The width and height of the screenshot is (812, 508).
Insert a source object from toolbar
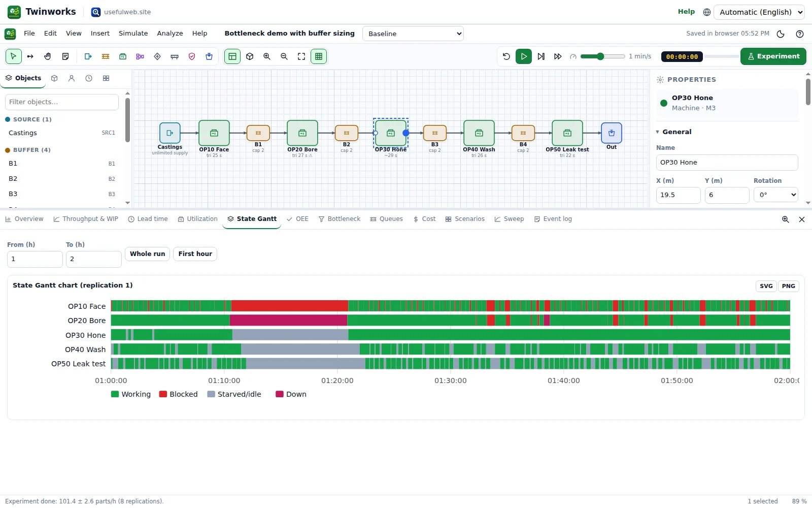coord(88,56)
